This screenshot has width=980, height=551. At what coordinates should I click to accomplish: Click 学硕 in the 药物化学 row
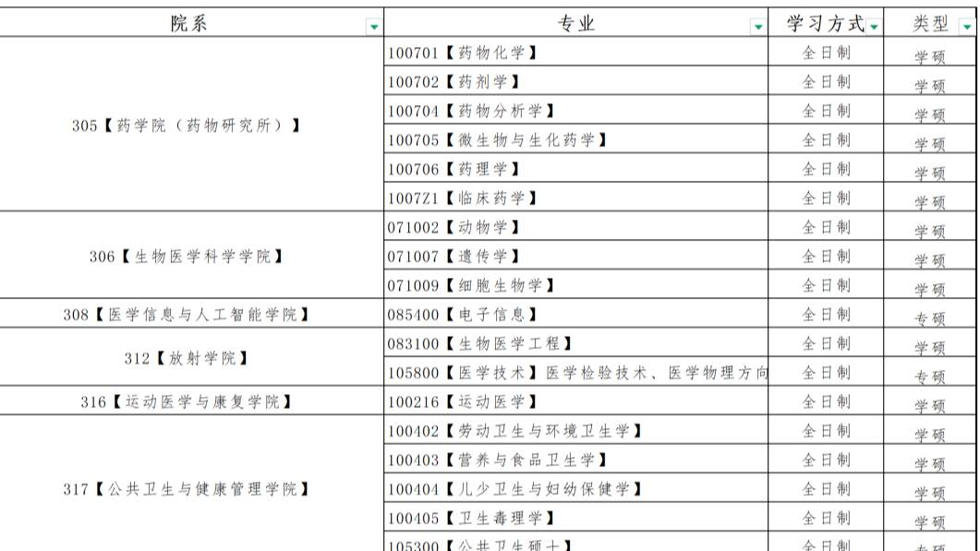pyautogui.click(x=930, y=57)
